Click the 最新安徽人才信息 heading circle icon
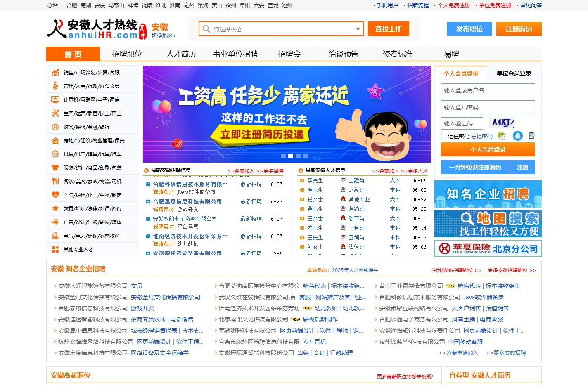Screen dimensions: 588x385 click(301, 170)
